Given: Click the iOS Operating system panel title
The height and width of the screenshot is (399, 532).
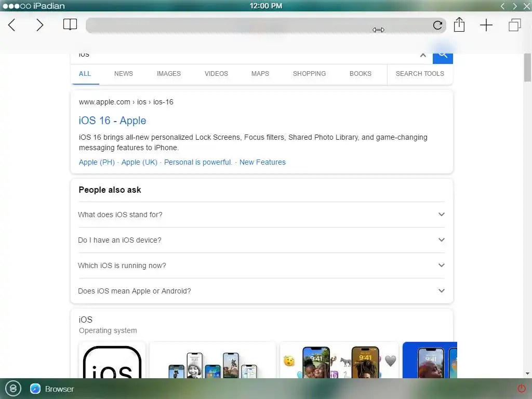Looking at the screenshot, I should point(86,320).
